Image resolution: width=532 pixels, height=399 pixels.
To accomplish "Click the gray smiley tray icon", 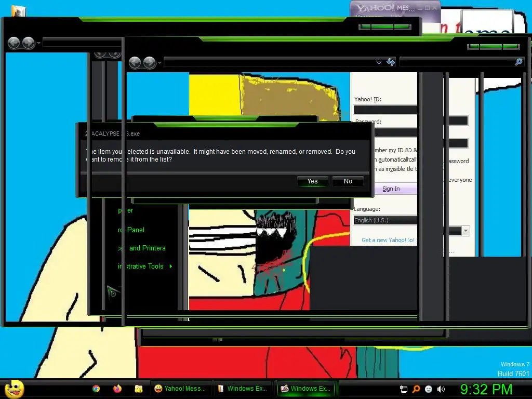I will pos(429,389).
